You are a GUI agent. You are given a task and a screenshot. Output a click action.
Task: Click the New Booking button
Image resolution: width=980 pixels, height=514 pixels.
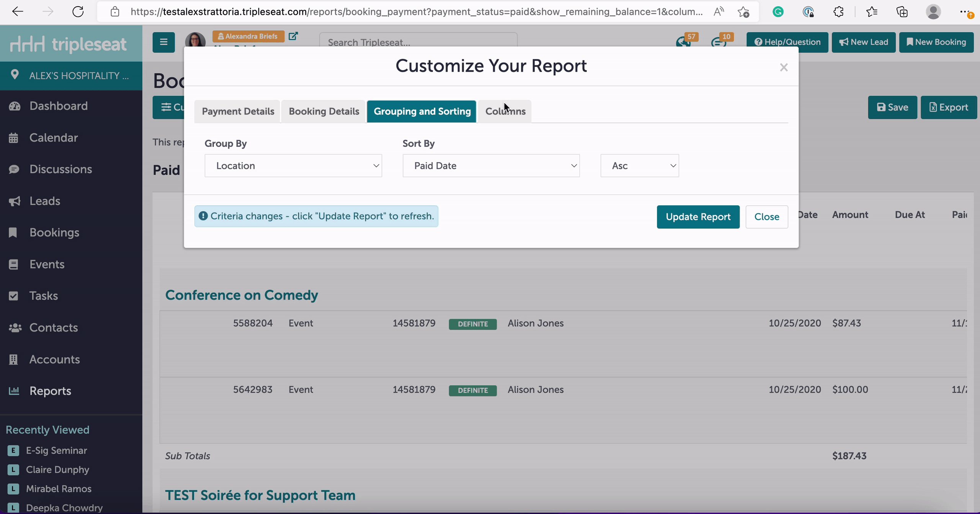coord(936,42)
